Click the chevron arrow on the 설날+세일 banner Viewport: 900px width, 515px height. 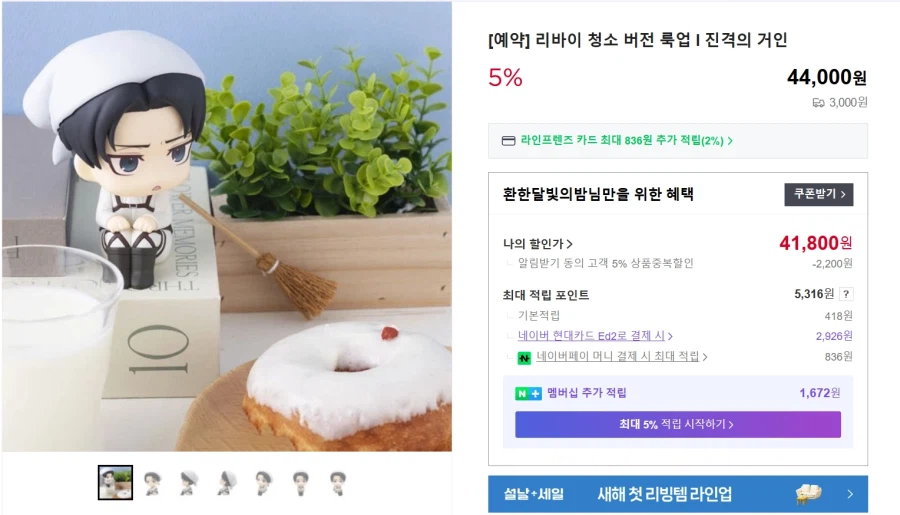point(850,494)
